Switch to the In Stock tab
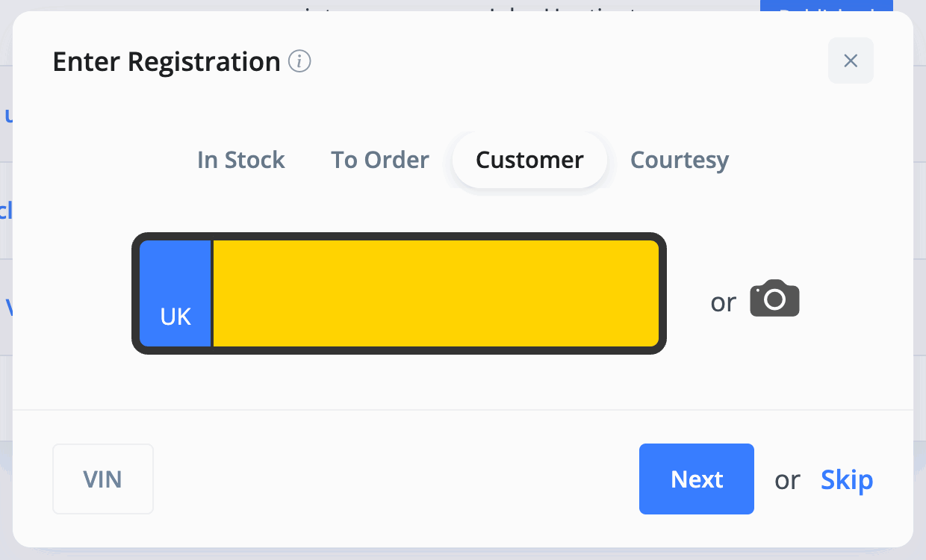This screenshot has height=560, width=926. click(x=241, y=160)
